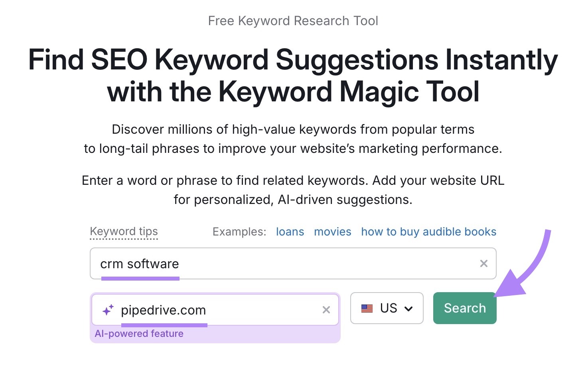Screen dimensions: 588x368
Task: Remove "pipedrive.com" using the X clear icon
Action: (x=326, y=310)
